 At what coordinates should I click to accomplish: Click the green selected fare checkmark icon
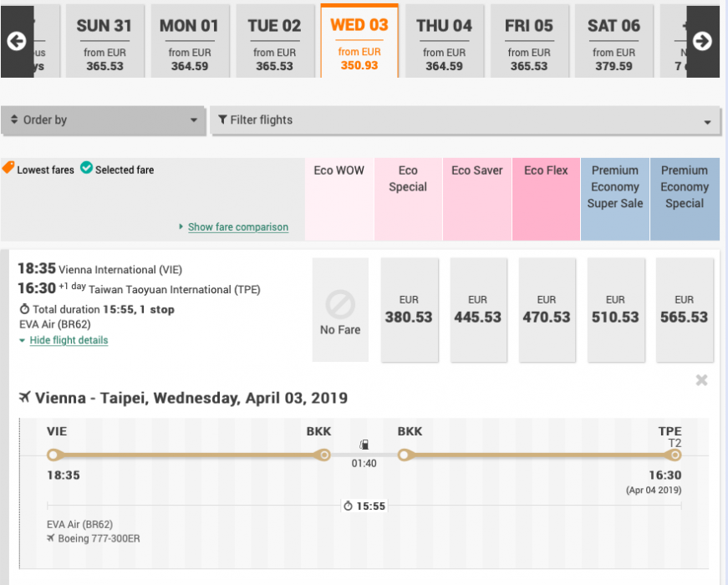86,168
